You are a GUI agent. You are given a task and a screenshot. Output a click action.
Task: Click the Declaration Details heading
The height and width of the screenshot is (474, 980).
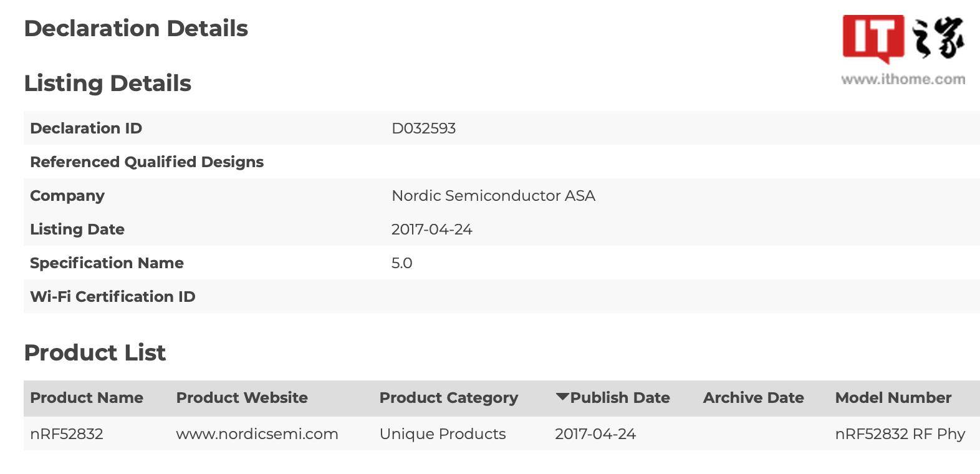point(136,29)
